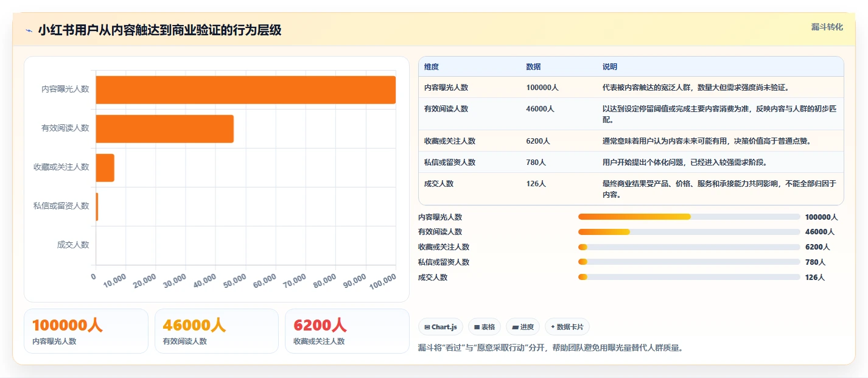This screenshot has width=868, height=378.
Task: Click the 成交人数 label in the progress list
Action: click(433, 278)
